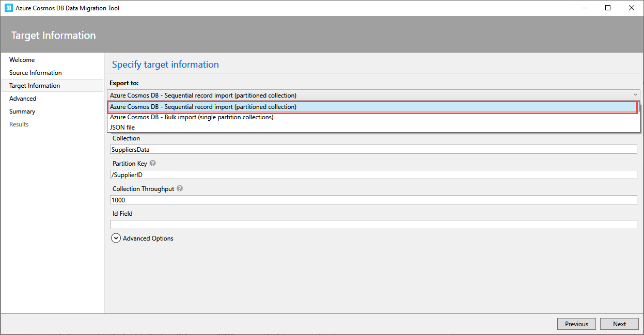644x335 pixels.
Task: Choose Bulk import (single partition collections) option
Action: coord(373,117)
